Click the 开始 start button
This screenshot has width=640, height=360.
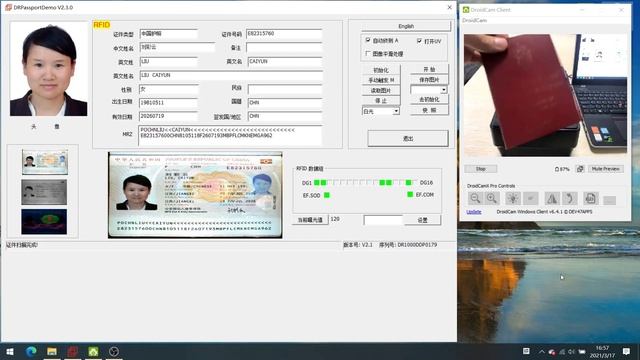[429, 69]
